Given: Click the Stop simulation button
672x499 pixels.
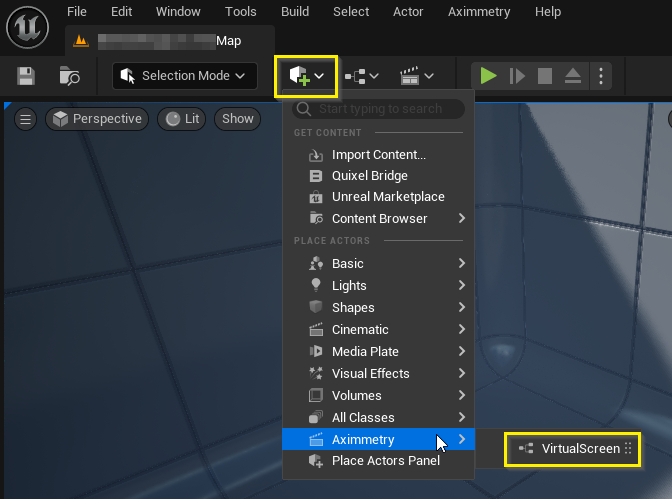Looking at the screenshot, I should pyautogui.click(x=545, y=76).
